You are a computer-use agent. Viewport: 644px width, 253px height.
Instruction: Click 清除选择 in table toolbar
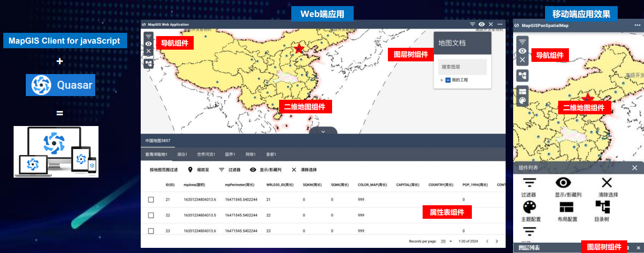304,170
